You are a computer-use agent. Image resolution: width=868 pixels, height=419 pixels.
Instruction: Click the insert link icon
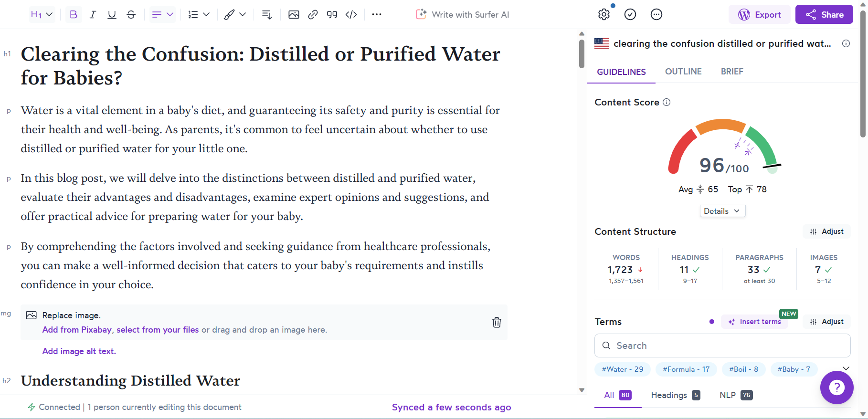313,15
